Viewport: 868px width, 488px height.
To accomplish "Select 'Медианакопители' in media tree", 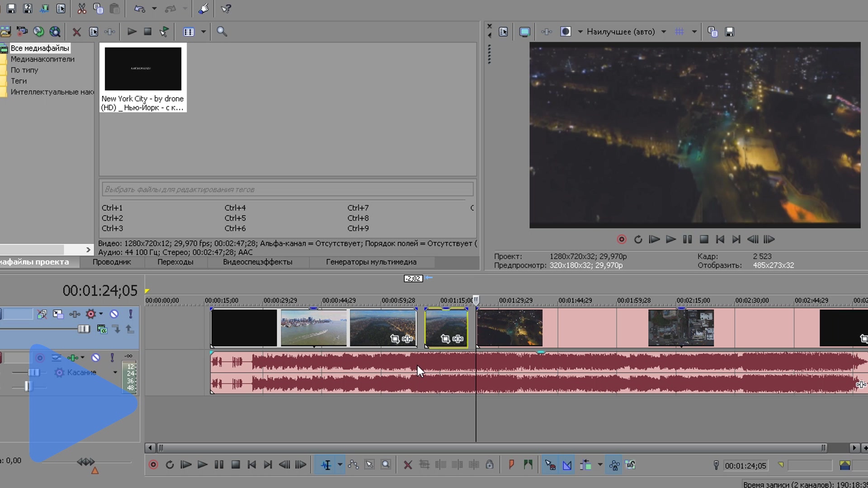I will point(42,59).
